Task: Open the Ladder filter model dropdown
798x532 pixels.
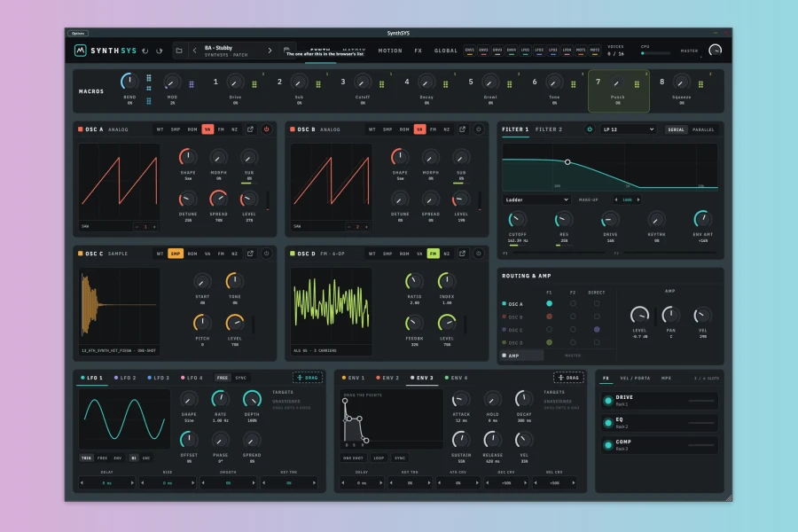Action: coord(536,199)
